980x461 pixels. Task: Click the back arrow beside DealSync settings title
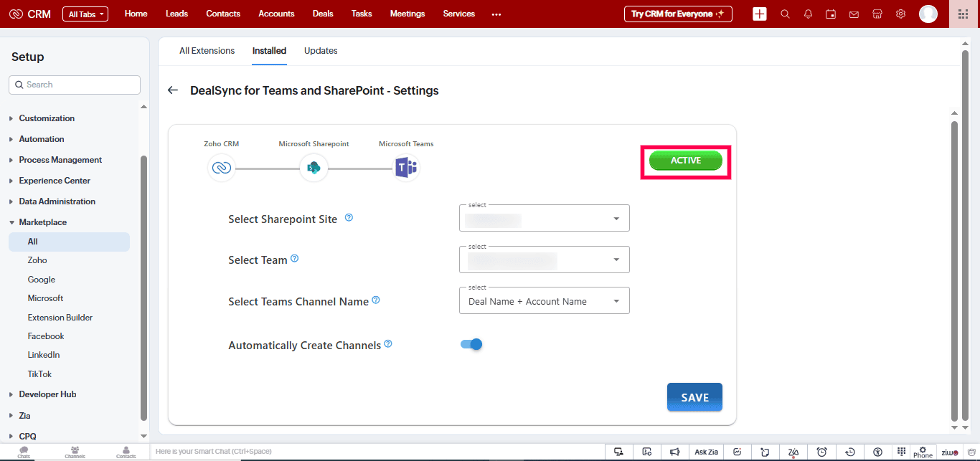pos(172,90)
